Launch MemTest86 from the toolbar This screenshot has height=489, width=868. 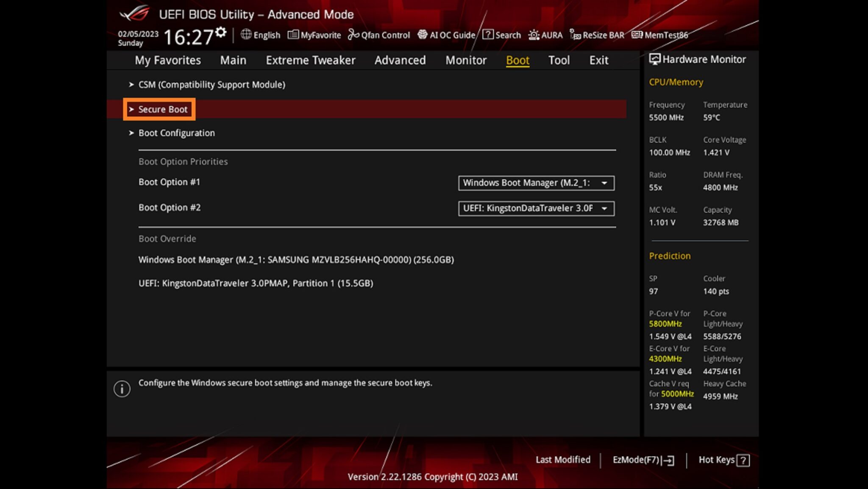point(660,35)
